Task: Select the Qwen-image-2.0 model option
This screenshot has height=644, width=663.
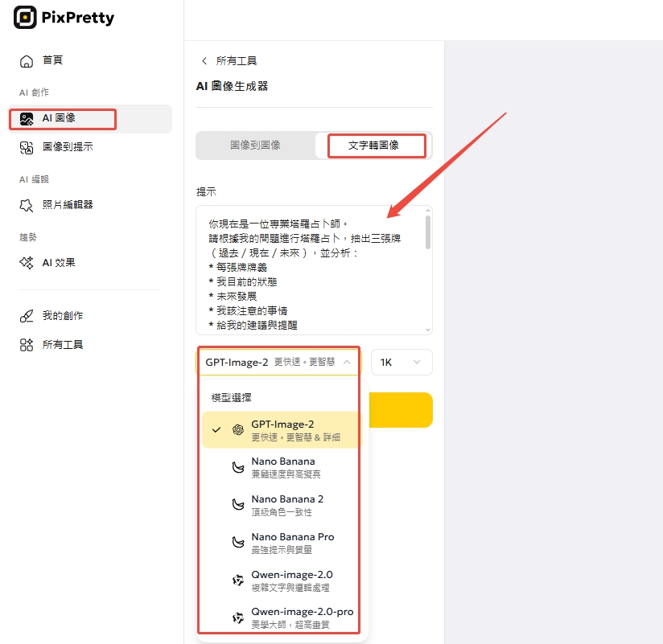Action: tap(282, 580)
